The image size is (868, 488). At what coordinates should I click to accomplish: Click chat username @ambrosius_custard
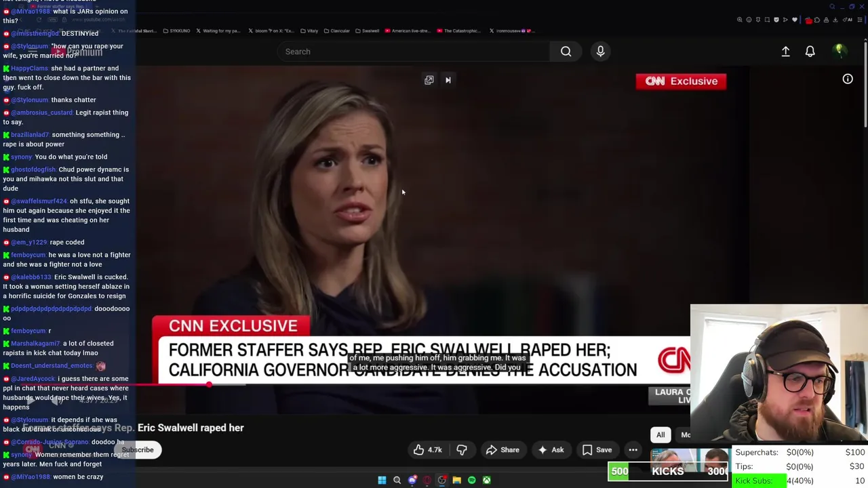pos(41,113)
